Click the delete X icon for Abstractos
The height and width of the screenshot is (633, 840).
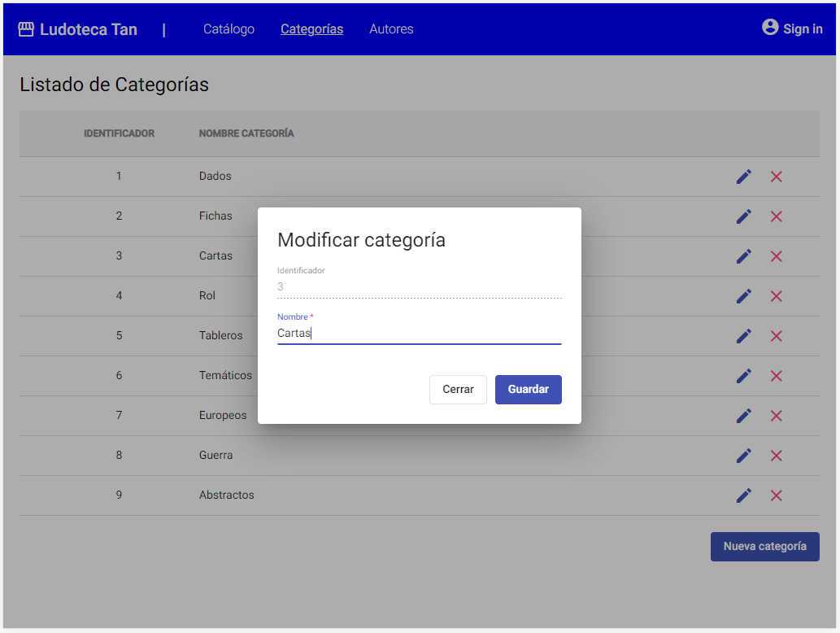pos(776,495)
